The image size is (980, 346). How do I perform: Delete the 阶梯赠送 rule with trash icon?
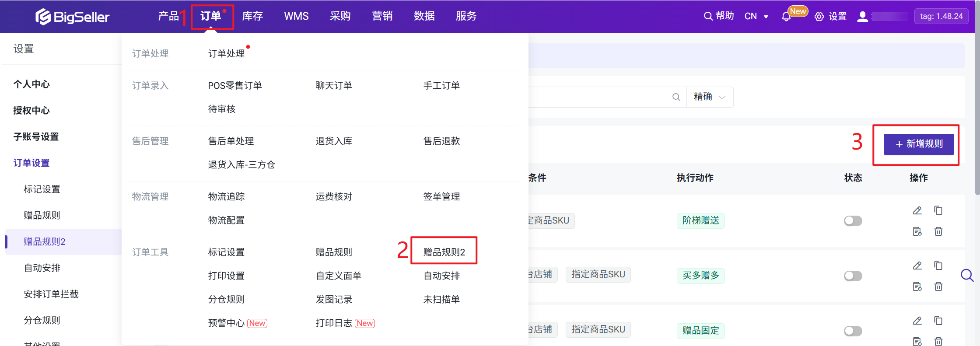click(x=938, y=231)
